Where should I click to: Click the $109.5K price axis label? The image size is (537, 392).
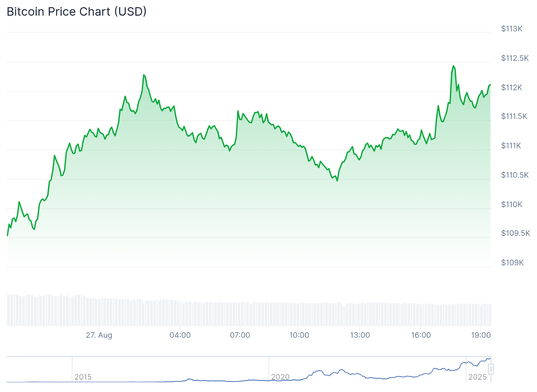(515, 233)
